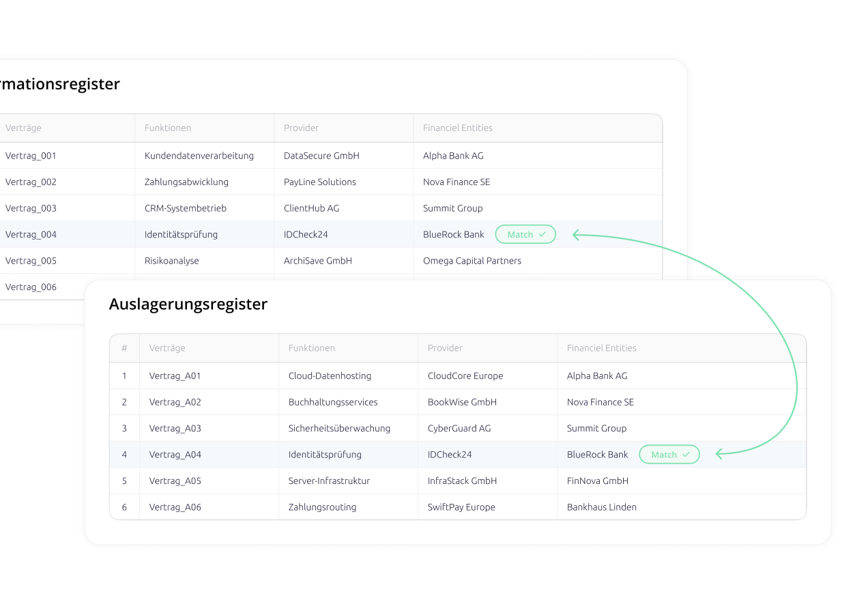This screenshot has height=598, width=868.
Task: Select the InfraStack GmbH provider
Action: (x=462, y=481)
